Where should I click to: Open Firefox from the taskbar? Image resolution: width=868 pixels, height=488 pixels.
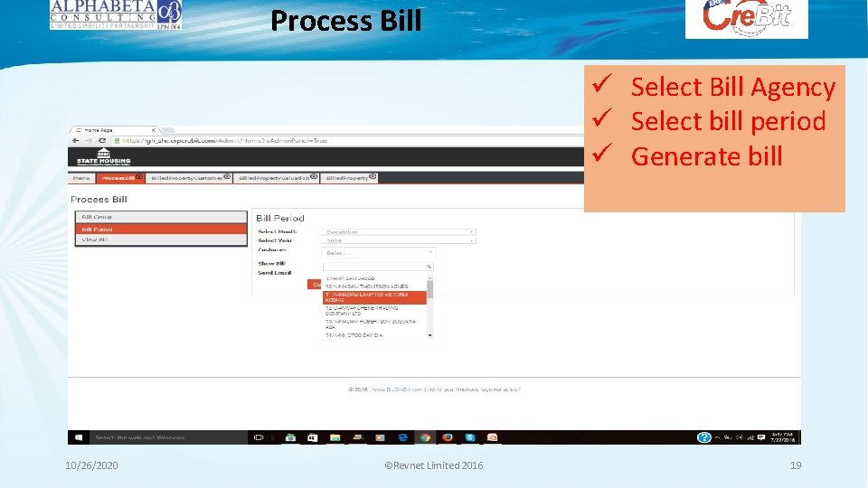(x=448, y=437)
